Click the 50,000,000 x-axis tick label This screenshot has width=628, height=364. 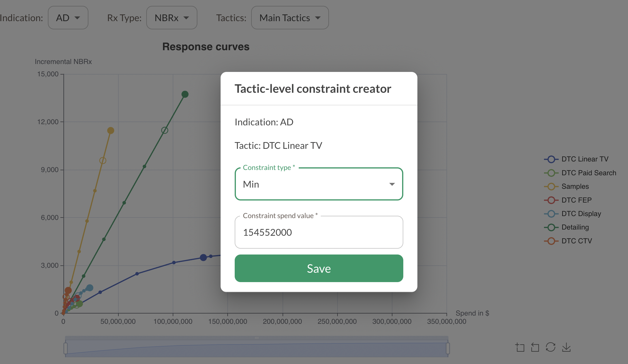pos(118,321)
